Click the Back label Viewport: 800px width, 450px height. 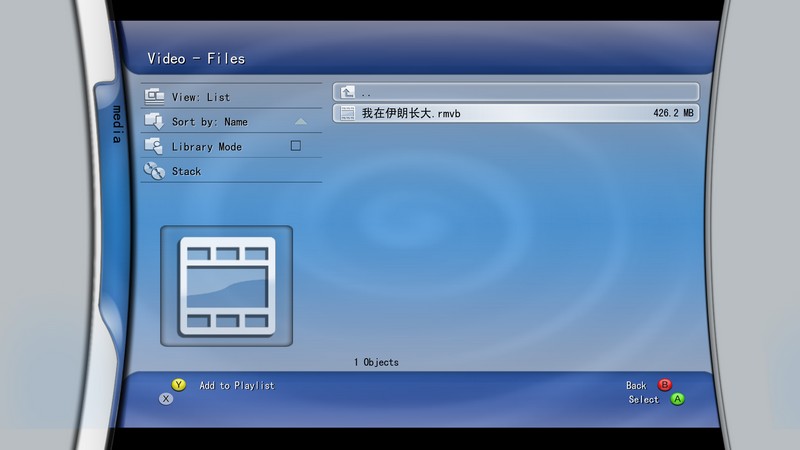tap(636, 385)
